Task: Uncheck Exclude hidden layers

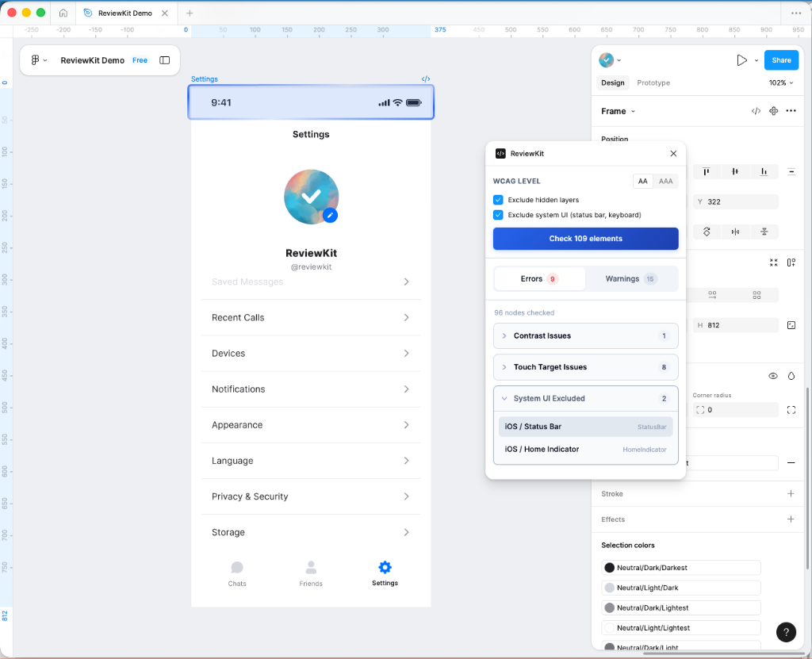Action: pos(496,199)
